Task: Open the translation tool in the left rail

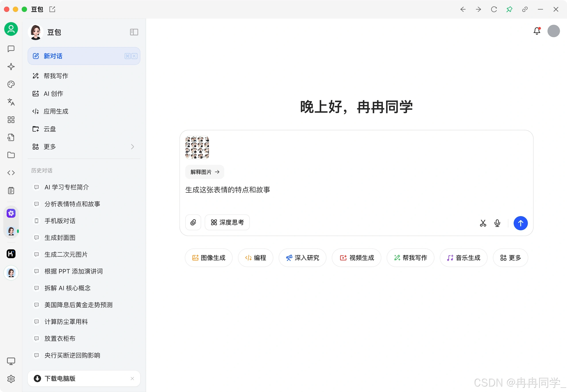Action: tap(11, 102)
